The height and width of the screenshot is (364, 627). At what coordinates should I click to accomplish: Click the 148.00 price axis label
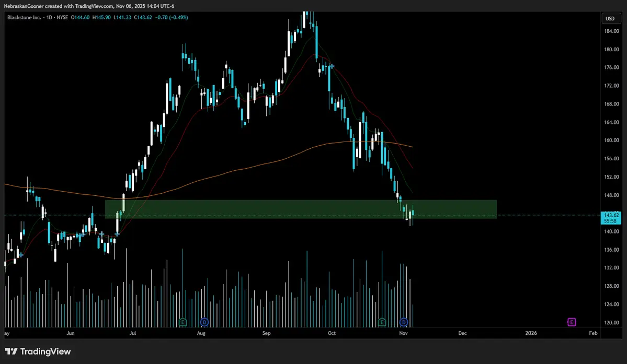[611, 195]
